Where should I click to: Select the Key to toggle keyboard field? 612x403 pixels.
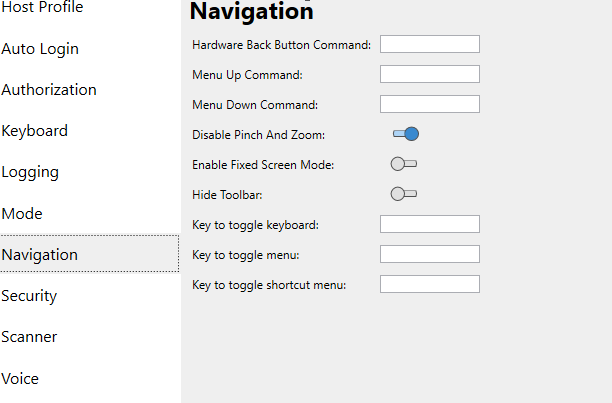point(430,224)
